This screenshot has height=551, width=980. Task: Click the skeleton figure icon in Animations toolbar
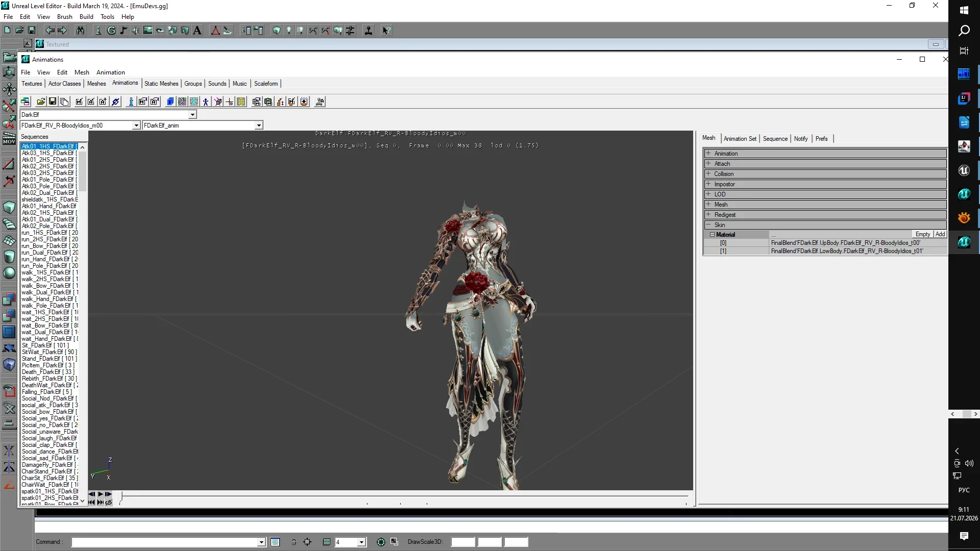click(x=206, y=102)
